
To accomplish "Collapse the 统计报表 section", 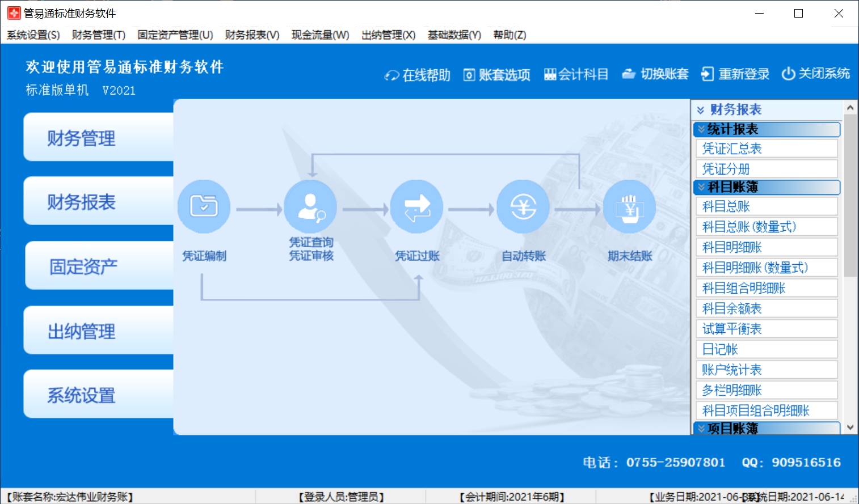I will coord(702,129).
